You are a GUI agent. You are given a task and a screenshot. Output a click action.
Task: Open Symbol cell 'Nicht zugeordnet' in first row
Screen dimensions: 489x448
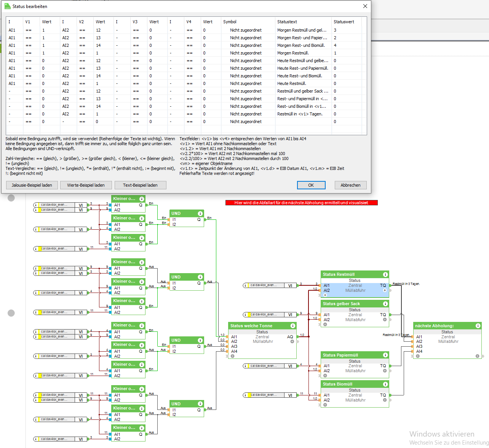(246, 30)
